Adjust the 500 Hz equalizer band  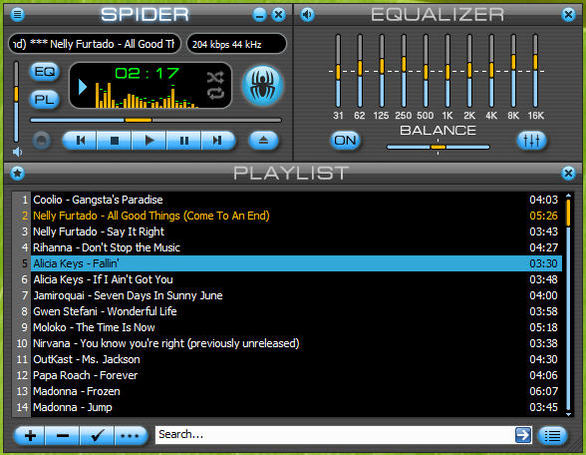pyautogui.click(x=426, y=71)
